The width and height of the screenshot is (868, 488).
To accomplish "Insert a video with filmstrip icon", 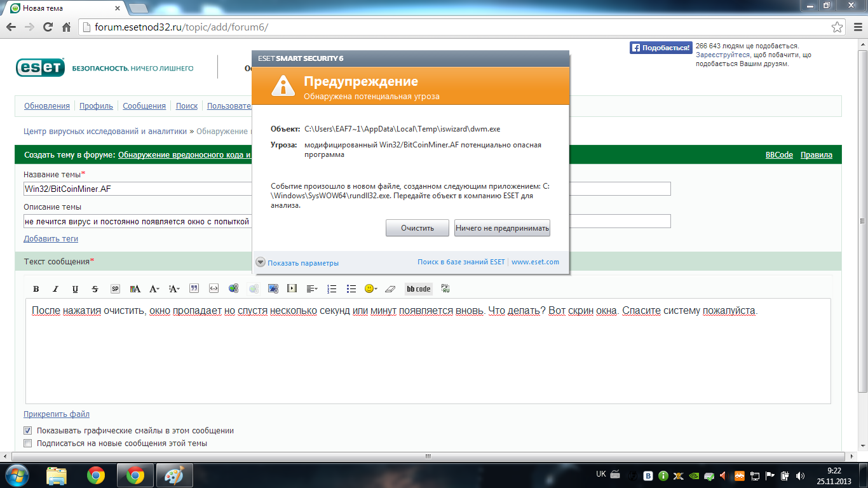I will click(292, 288).
